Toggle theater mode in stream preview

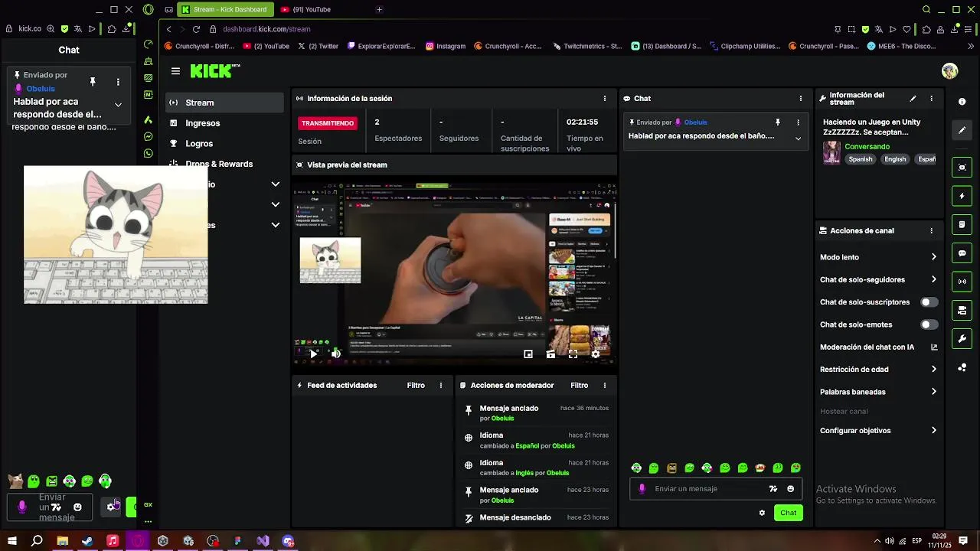tap(550, 354)
